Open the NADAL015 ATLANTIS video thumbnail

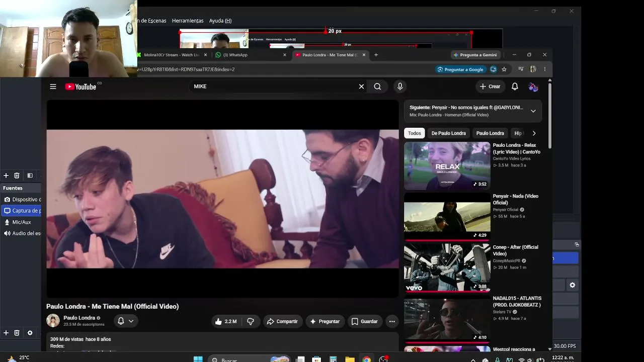pyautogui.click(x=447, y=319)
